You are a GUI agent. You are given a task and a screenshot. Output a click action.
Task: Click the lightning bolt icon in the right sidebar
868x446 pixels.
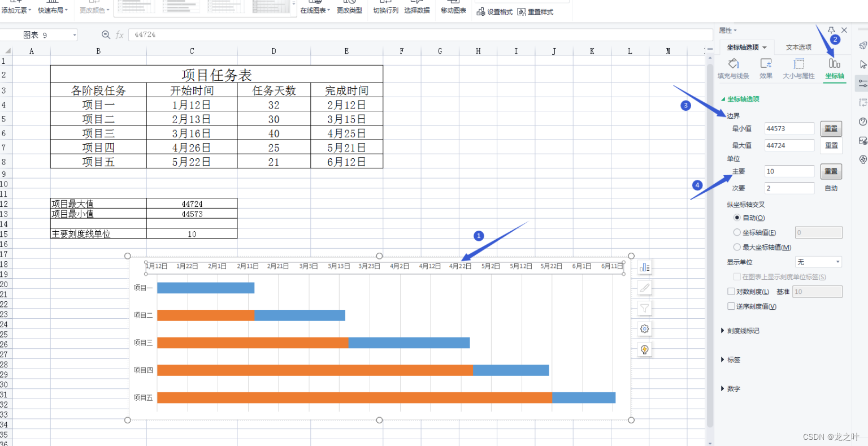pyautogui.click(x=863, y=159)
